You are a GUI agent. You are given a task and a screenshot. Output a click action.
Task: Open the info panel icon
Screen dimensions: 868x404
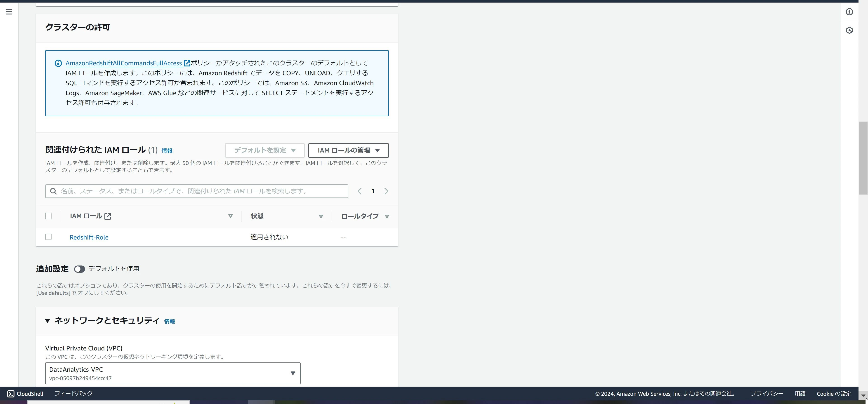coord(849,12)
